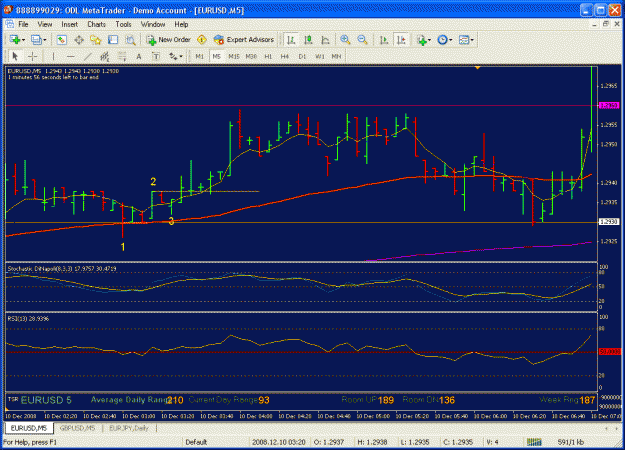Viewport: 625px width, 450px height.
Task: Open Periods clock dropdown
Action: point(444,40)
